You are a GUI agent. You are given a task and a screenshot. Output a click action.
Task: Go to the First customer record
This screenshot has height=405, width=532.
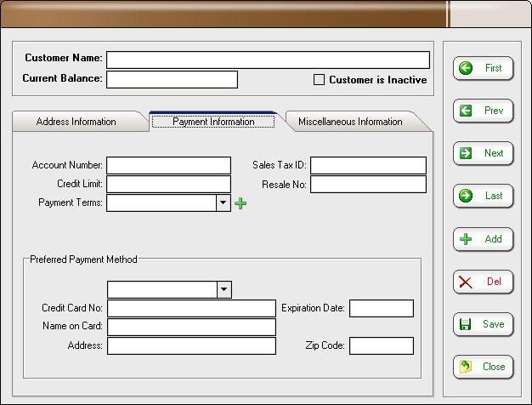tap(483, 68)
